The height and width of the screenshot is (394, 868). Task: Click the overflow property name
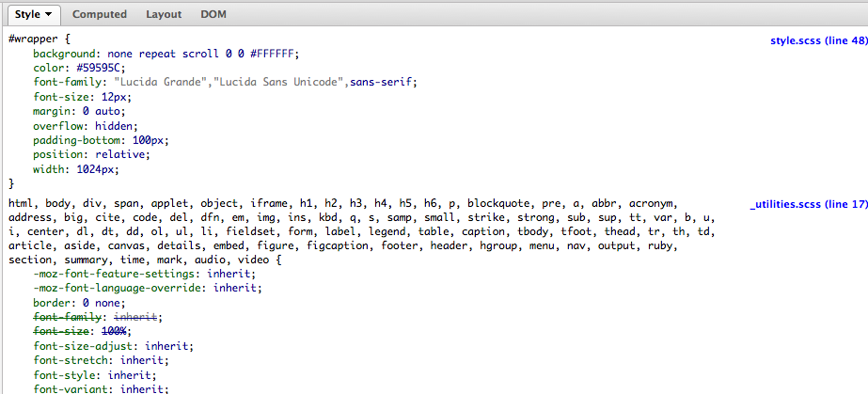point(58,126)
